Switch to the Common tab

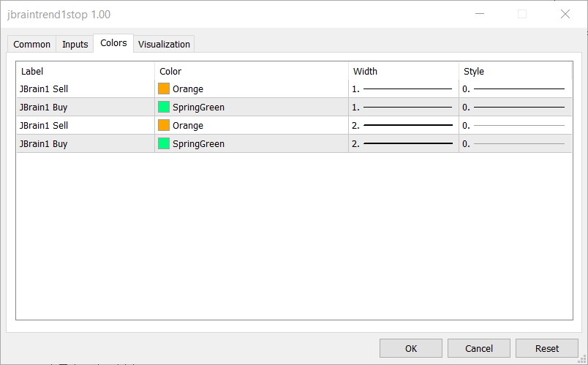32,44
